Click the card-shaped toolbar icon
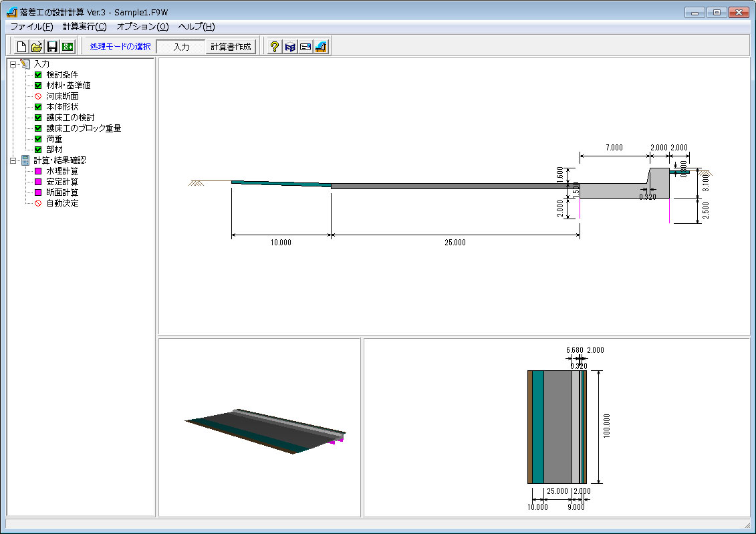 point(305,47)
